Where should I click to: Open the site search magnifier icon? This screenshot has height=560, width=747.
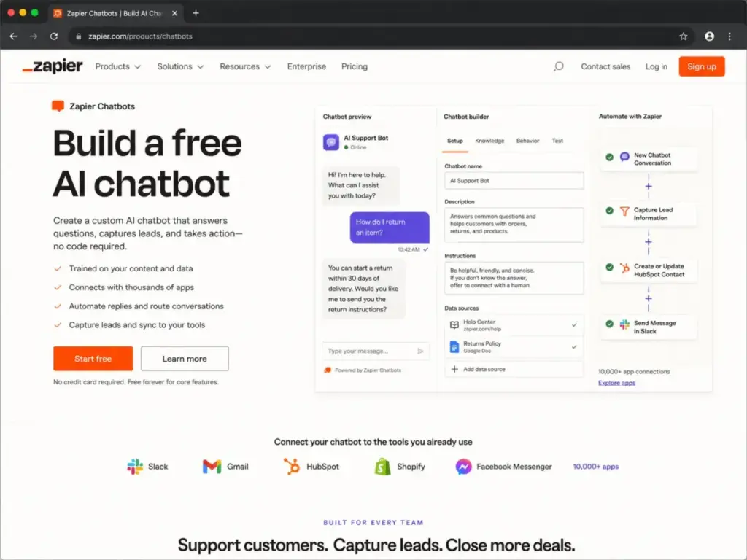(558, 66)
